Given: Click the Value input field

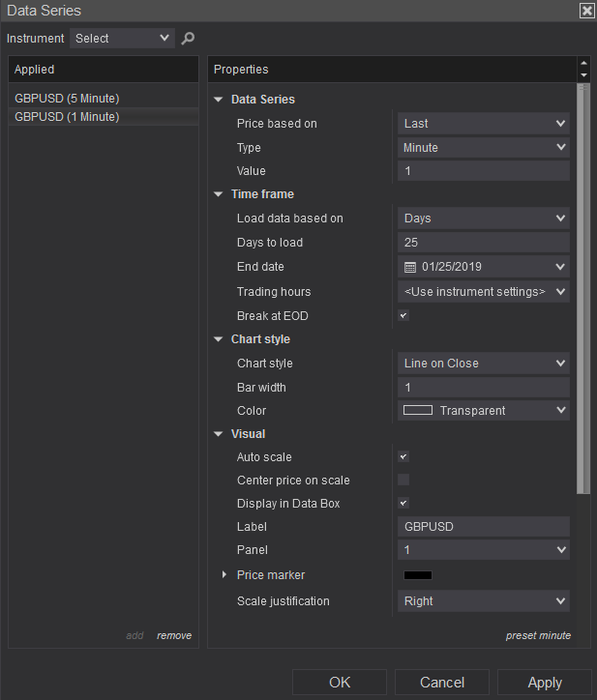Looking at the screenshot, I should pyautogui.click(x=484, y=171).
